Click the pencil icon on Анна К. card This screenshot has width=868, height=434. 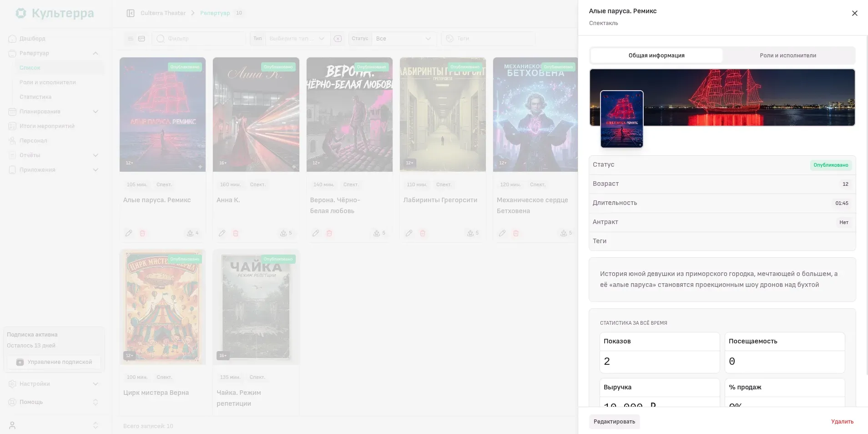pyautogui.click(x=222, y=233)
